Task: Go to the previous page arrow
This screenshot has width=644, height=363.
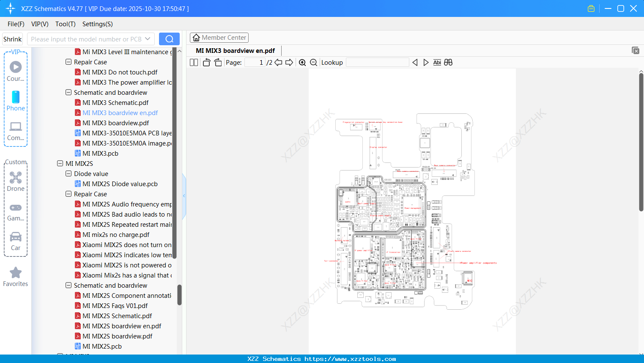Action: pos(278,63)
